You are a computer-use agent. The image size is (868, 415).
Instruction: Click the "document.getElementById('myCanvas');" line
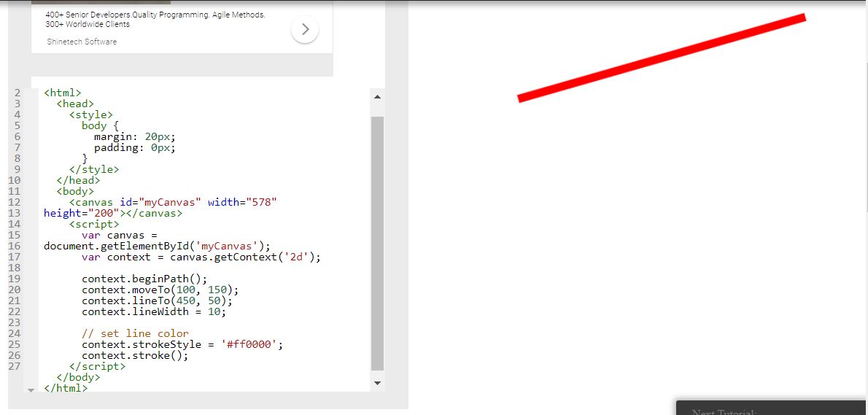(x=157, y=247)
